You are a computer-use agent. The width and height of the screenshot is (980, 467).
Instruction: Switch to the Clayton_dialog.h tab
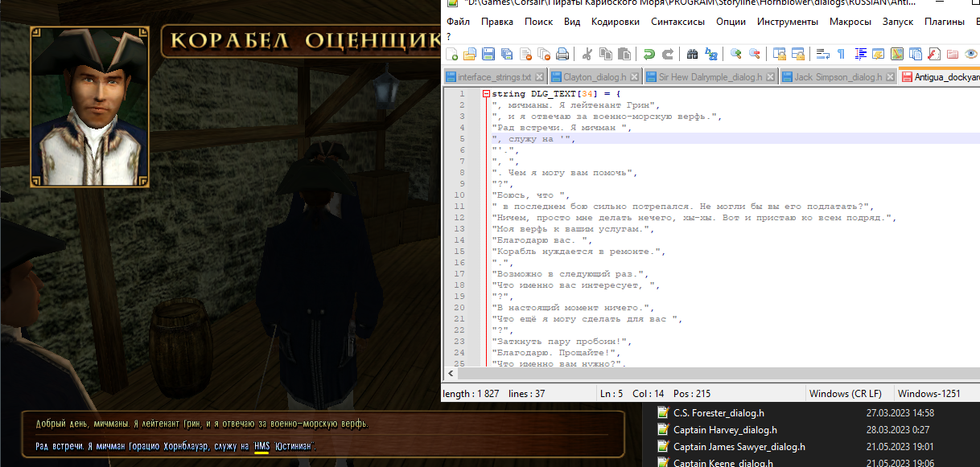click(595, 77)
